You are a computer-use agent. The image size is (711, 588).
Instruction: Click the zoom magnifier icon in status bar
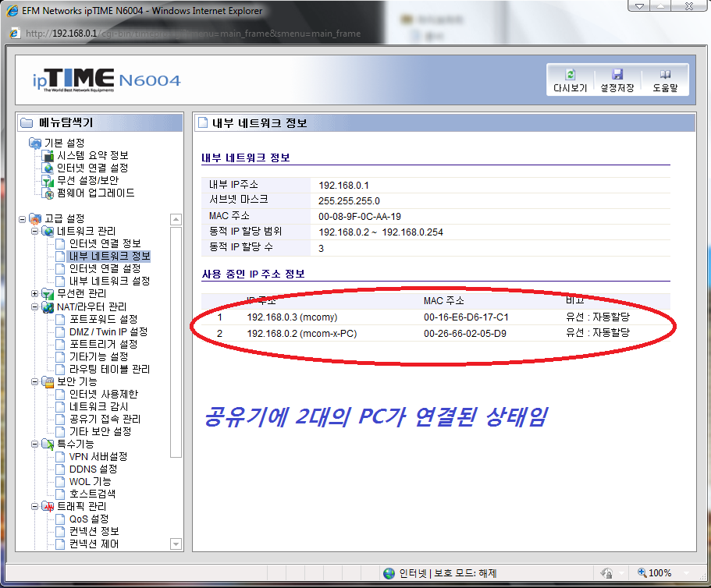pos(642,572)
